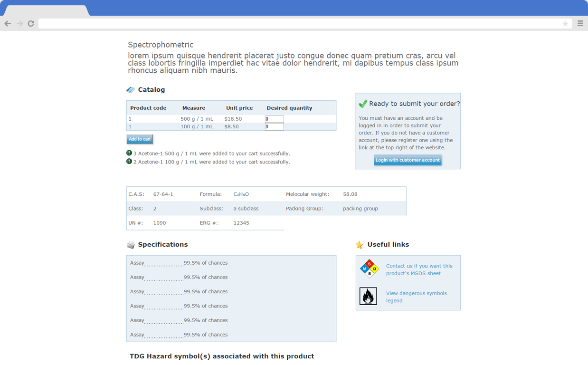The width and height of the screenshot is (588, 365).
Task: Click the bookmark star in the address bar
Action: tap(565, 23)
